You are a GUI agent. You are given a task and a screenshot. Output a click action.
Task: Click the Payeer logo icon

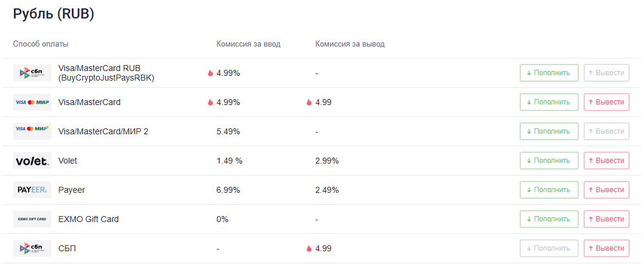pyautogui.click(x=32, y=190)
